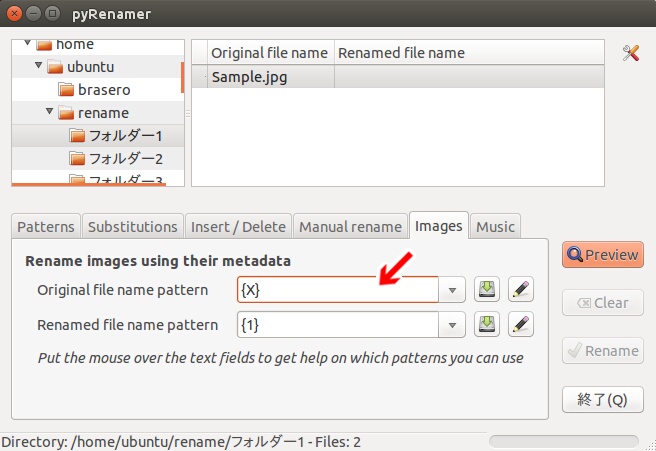656x451 pixels.
Task: Click the status bar progress bar
Action: (x=564, y=441)
